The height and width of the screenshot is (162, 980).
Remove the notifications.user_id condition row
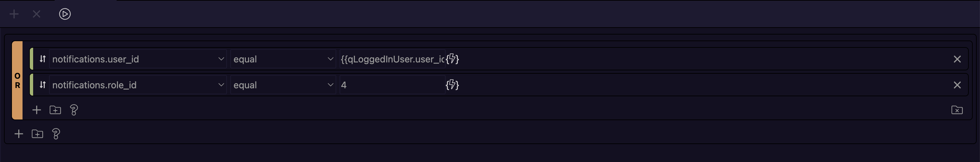[x=957, y=59]
